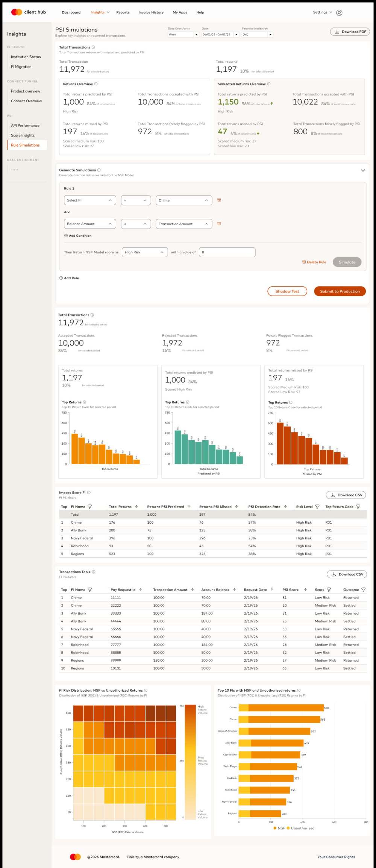Viewport: 376px width, 868px height.
Task: Sort by PSI Score column
Action: coord(306,590)
